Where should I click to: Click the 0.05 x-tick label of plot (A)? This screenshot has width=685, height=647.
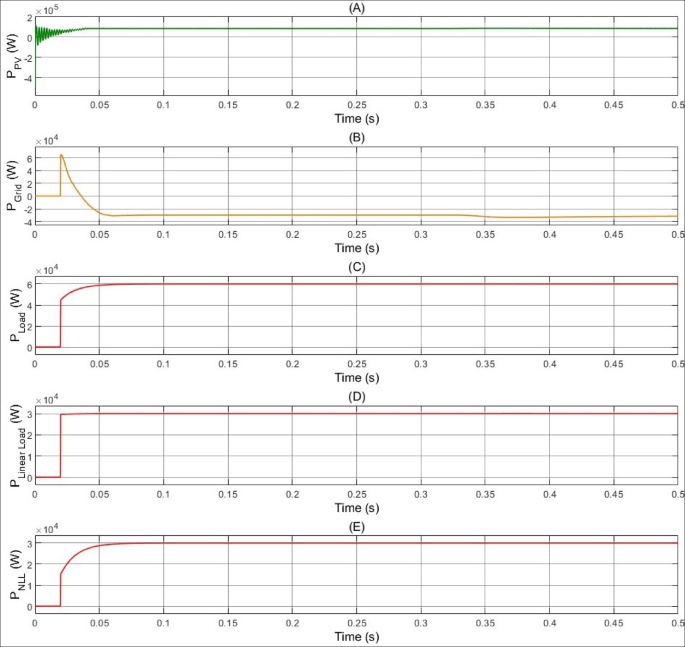coord(100,105)
